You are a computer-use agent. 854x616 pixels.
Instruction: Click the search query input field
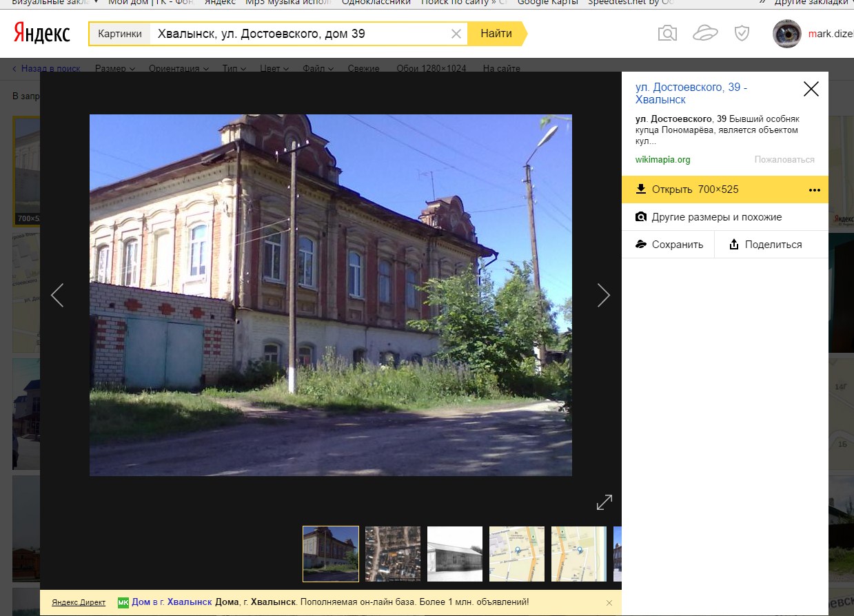pos(301,34)
